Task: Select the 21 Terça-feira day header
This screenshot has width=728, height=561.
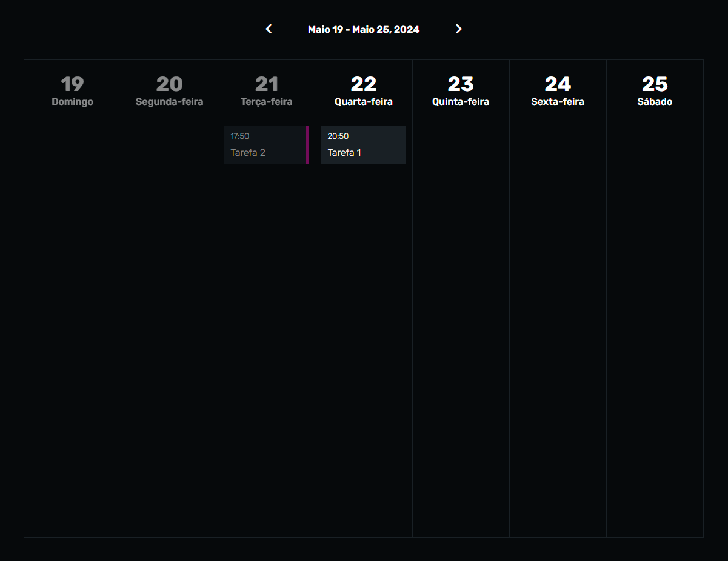Action: 267,91
